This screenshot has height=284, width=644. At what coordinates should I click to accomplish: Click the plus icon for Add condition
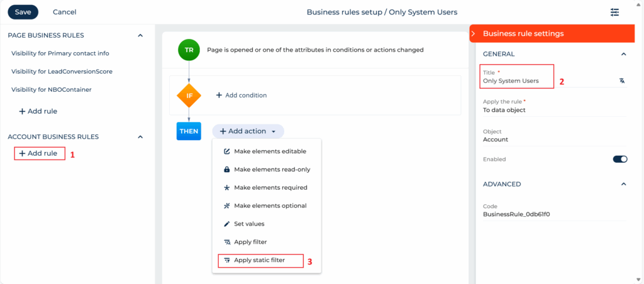(219, 96)
